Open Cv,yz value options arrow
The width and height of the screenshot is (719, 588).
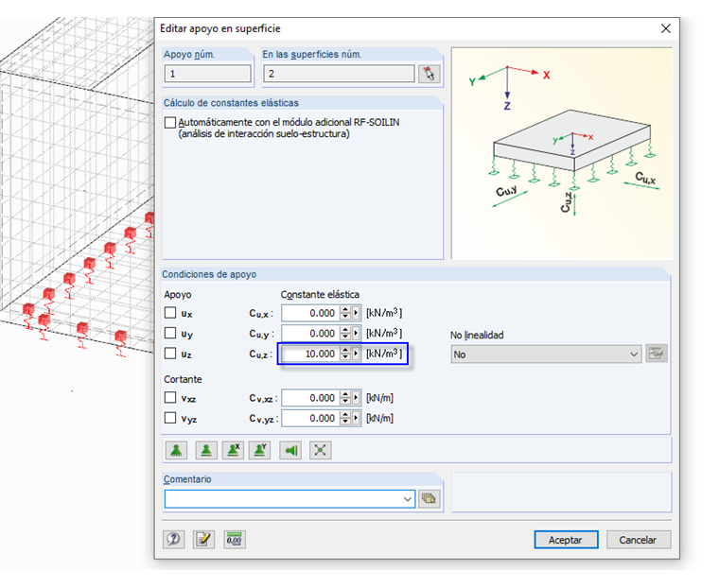point(356,418)
